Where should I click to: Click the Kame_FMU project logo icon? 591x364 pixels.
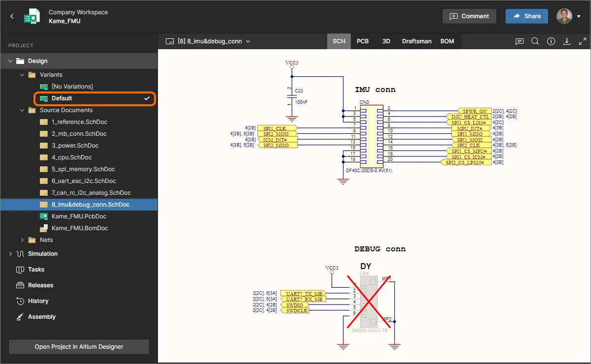[x=32, y=16]
